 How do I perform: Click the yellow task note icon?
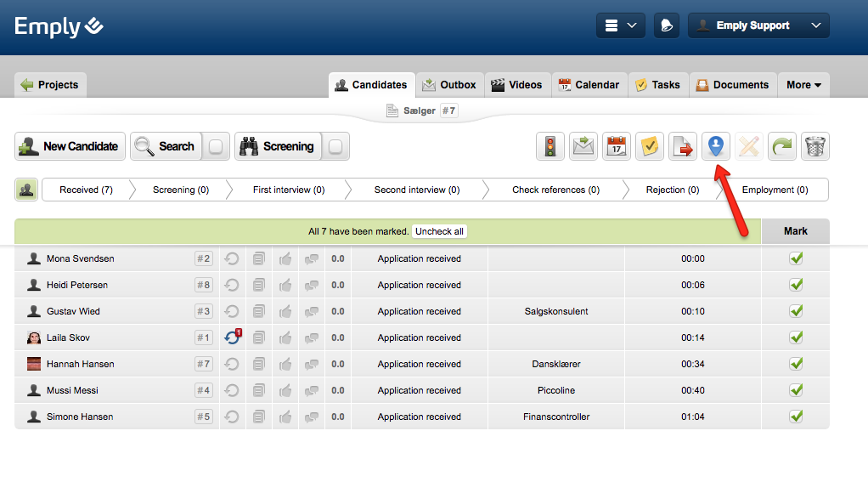[649, 146]
